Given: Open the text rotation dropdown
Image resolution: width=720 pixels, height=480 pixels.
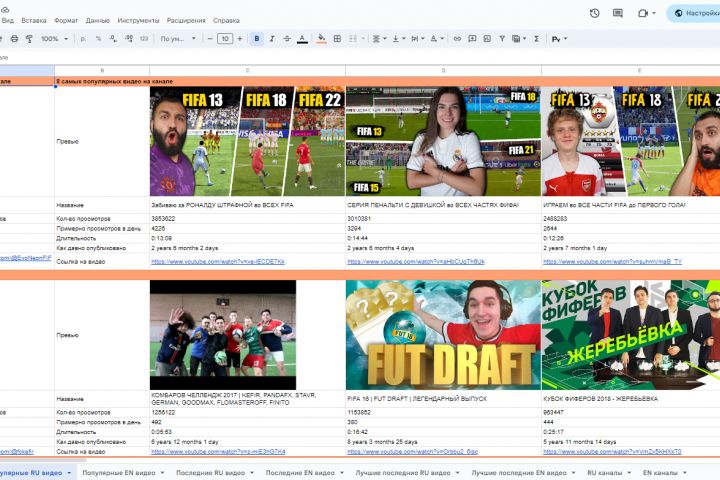Looking at the screenshot, I should click(x=437, y=39).
